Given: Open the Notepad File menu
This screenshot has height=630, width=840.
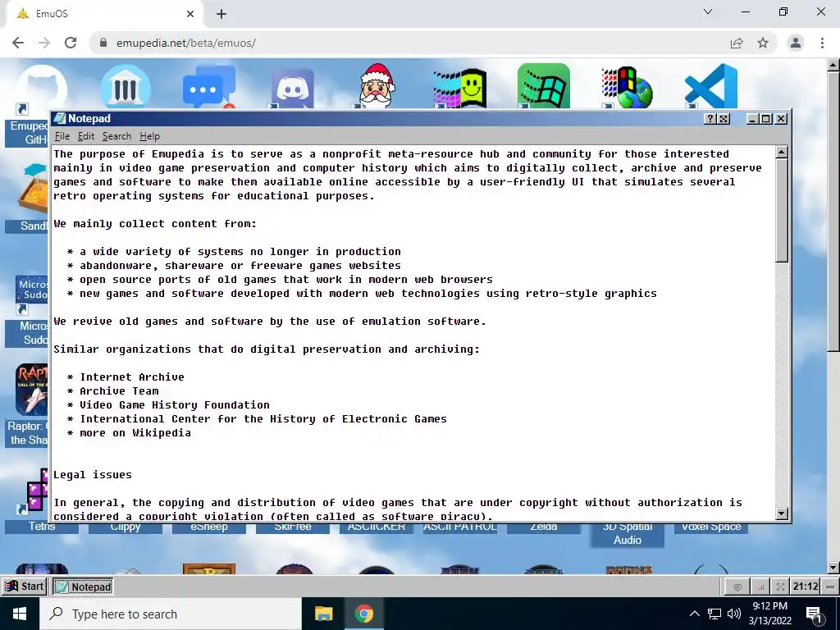Looking at the screenshot, I should coord(62,136).
